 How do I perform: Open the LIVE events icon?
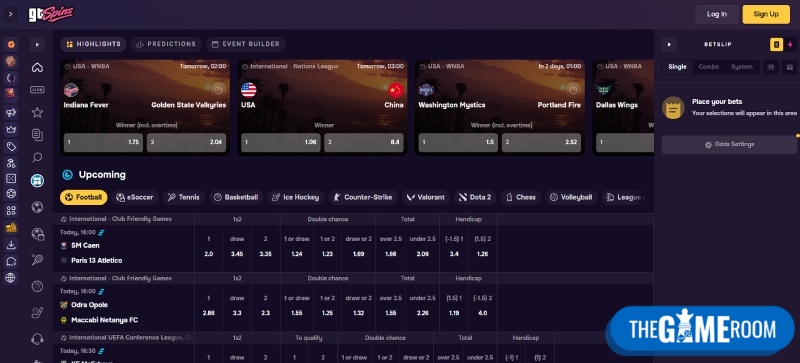(37, 90)
